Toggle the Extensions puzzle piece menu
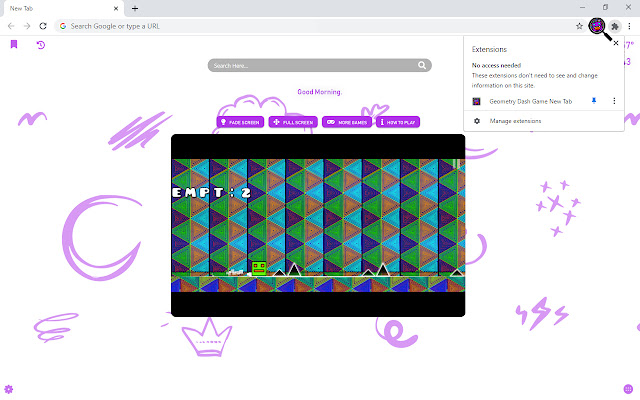This screenshot has width=640, height=400. click(x=615, y=27)
